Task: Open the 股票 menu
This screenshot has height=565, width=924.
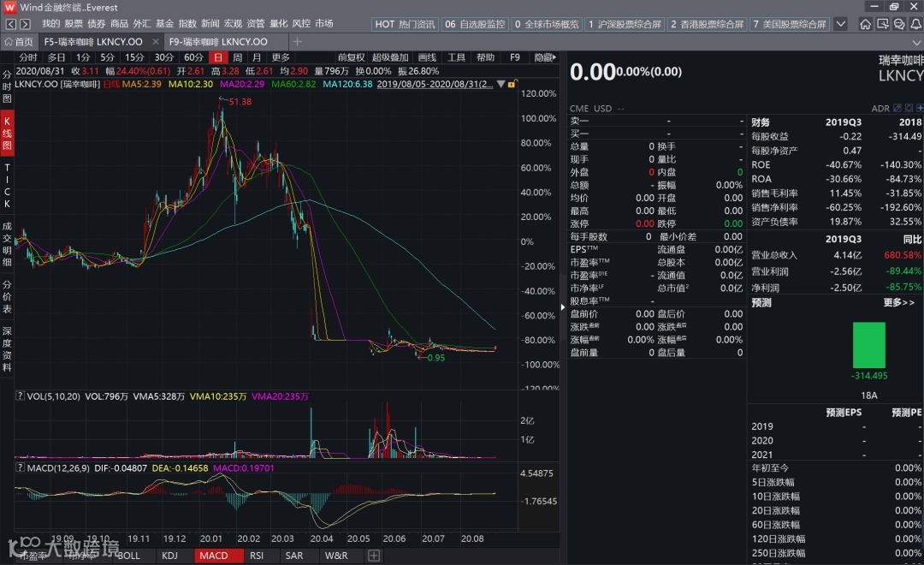Action: 74,24
